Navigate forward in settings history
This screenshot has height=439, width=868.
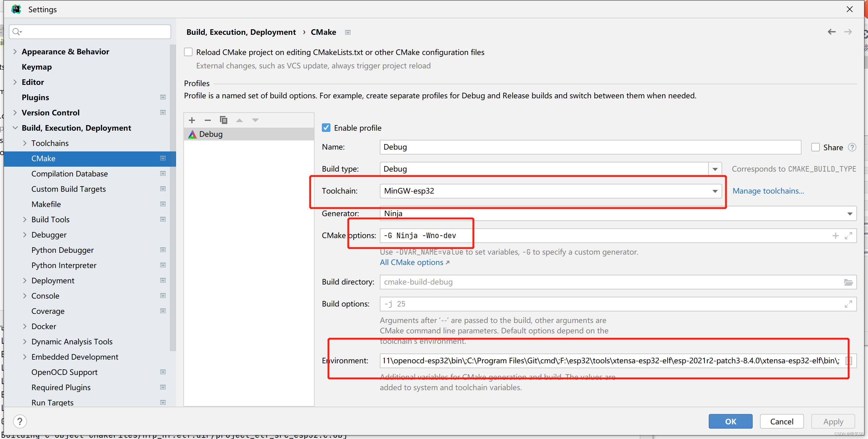[848, 32]
